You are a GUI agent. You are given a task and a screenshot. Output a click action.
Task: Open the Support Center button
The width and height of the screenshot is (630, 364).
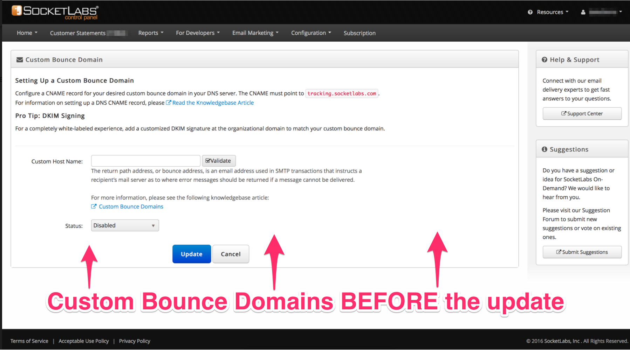point(582,114)
